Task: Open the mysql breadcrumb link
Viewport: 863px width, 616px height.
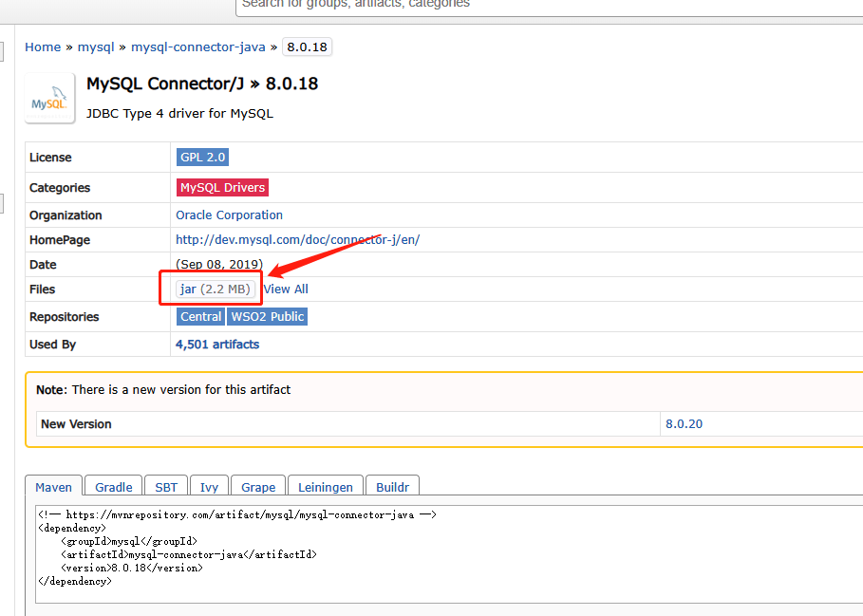Action: pos(96,47)
